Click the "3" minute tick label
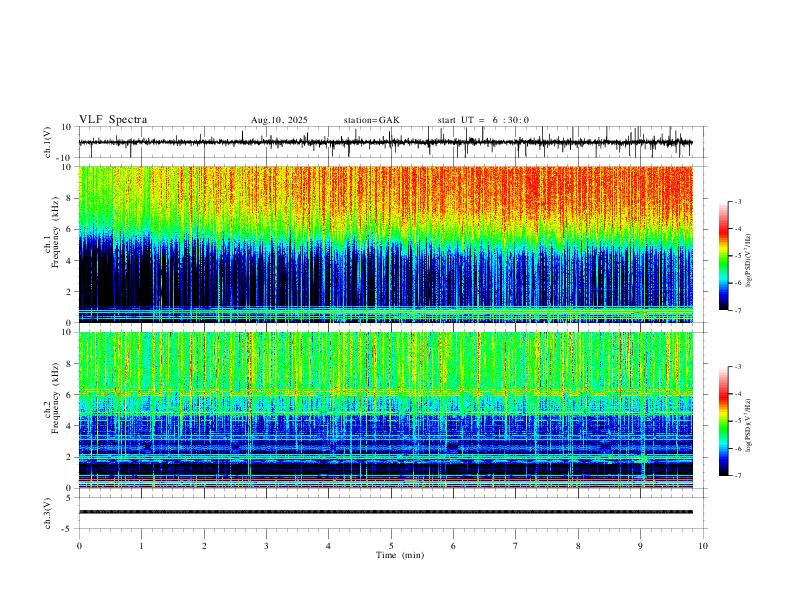The width and height of the screenshot is (792, 612). point(266,546)
